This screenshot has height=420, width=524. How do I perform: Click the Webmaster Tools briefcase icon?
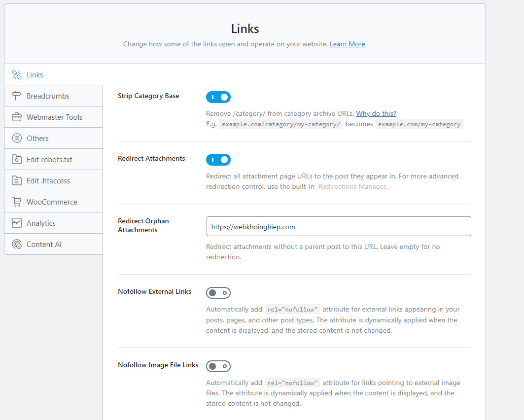point(17,117)
